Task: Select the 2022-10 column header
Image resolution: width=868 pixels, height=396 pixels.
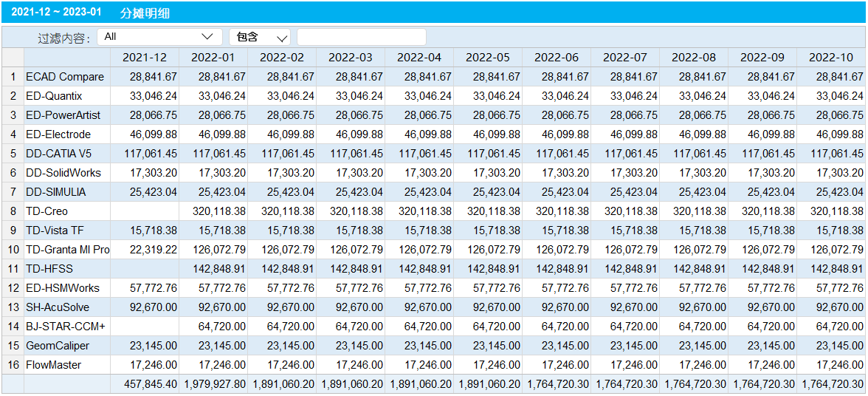Action: tap(831, 58)
